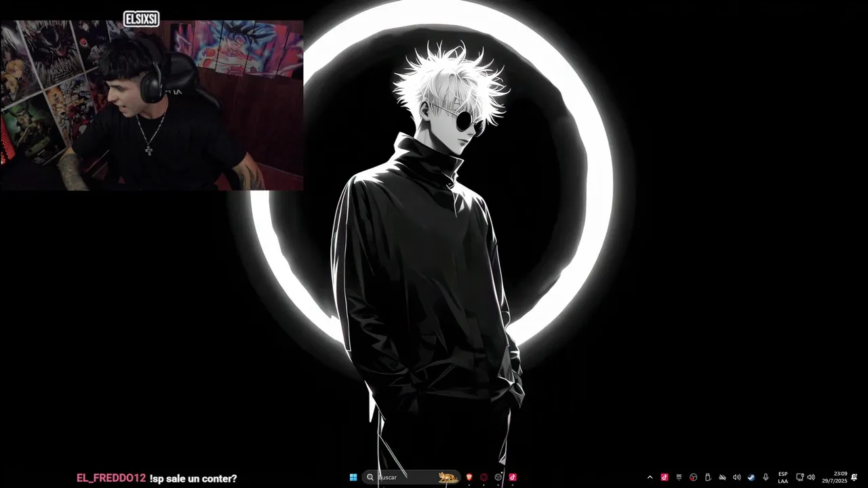Click the first speaker tray icon next to the cloud
Viewport: 868px width, 488px height.
point(736,477)
